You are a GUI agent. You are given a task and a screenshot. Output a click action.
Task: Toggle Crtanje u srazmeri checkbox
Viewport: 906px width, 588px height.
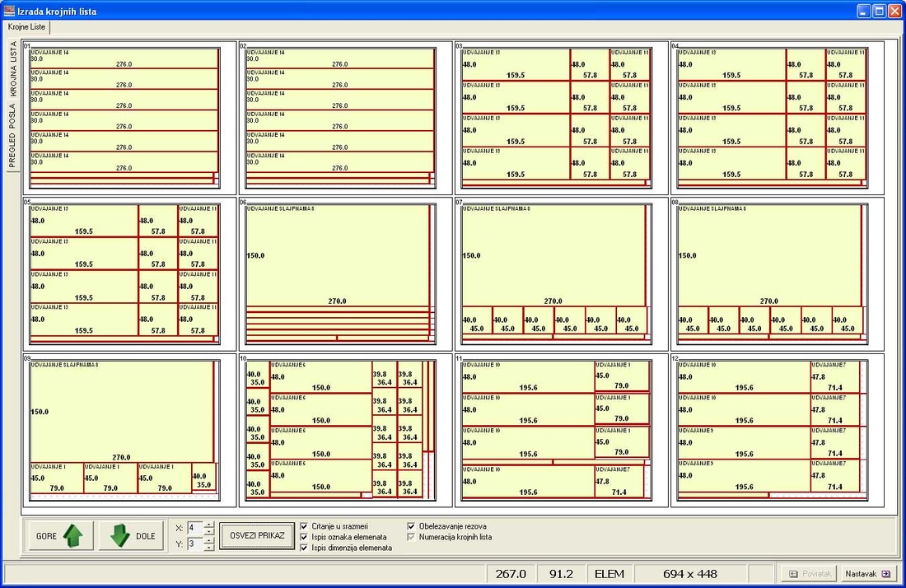304,525
